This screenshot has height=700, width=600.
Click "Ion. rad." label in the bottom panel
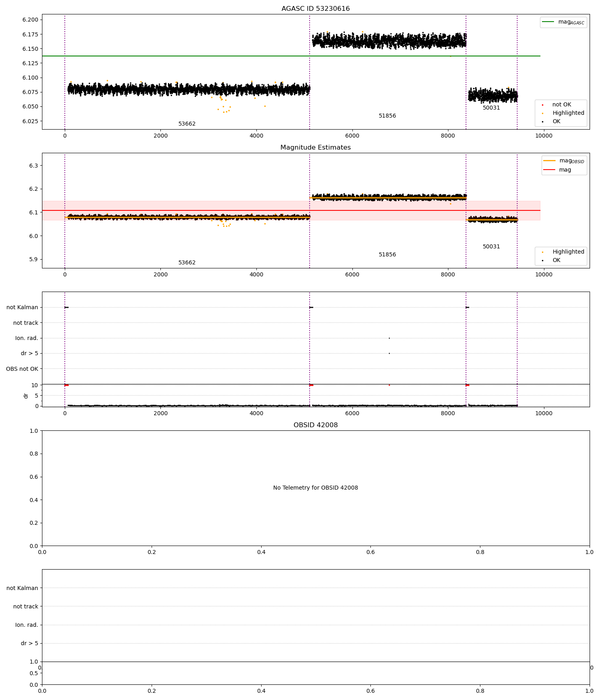[x=27, y=625]
